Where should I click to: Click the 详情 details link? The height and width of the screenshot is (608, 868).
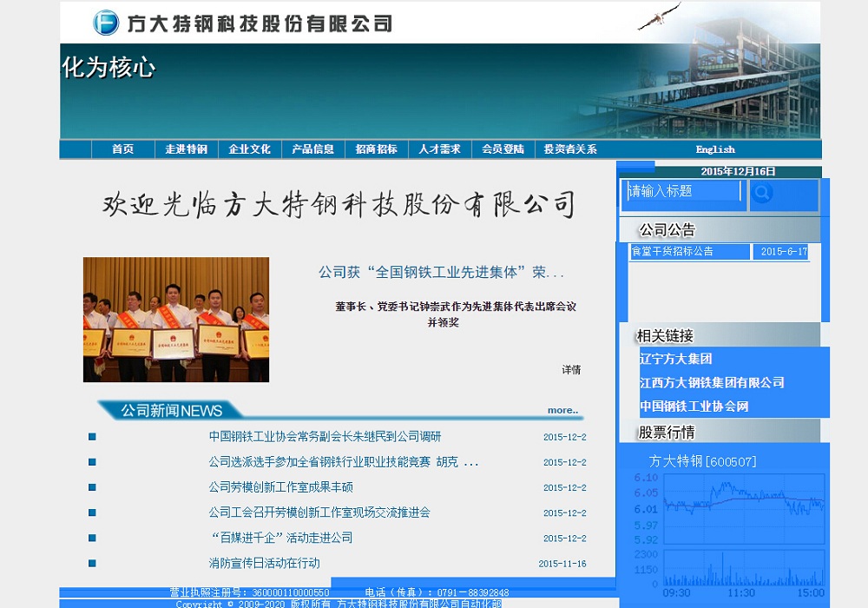pyautogui.click(x=571, y=370)
